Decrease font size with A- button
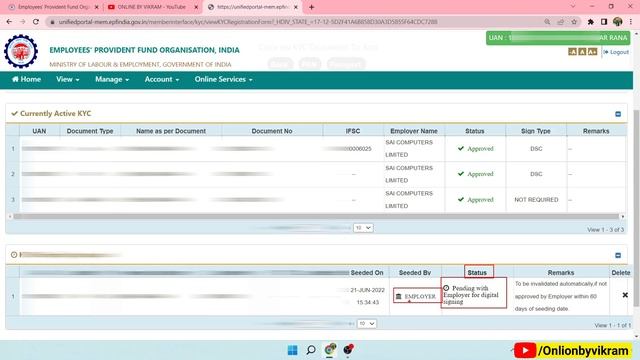 572,52
